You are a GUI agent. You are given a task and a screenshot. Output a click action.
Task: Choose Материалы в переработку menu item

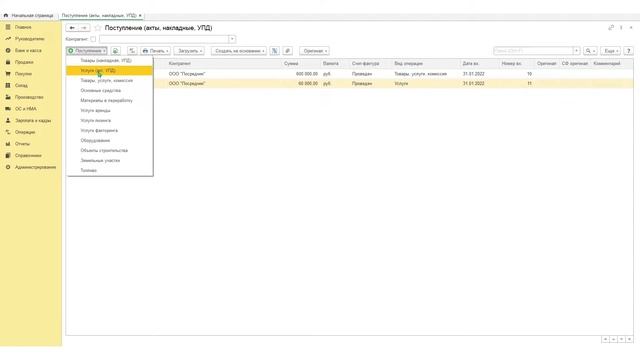[x=110, y=100]
